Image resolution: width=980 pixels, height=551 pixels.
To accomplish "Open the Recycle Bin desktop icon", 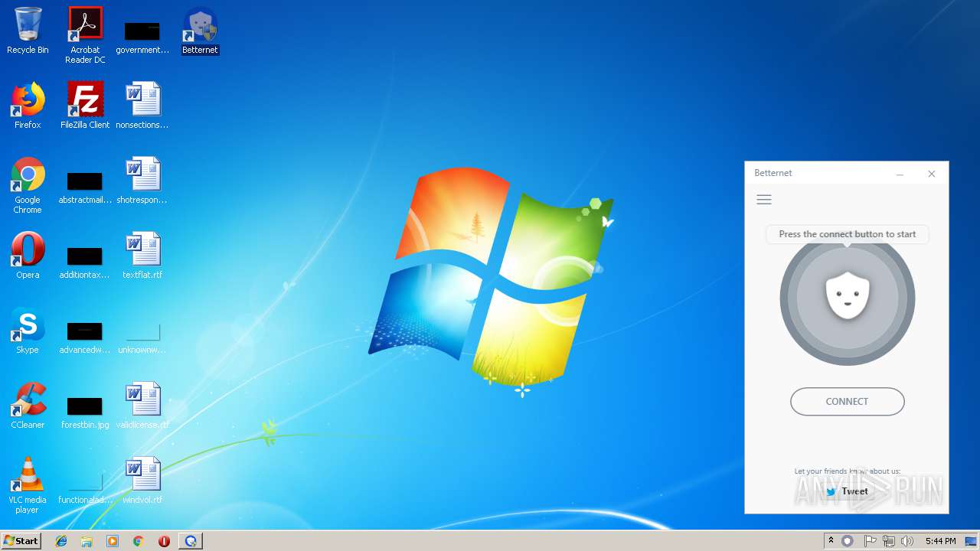I will 28,31.
